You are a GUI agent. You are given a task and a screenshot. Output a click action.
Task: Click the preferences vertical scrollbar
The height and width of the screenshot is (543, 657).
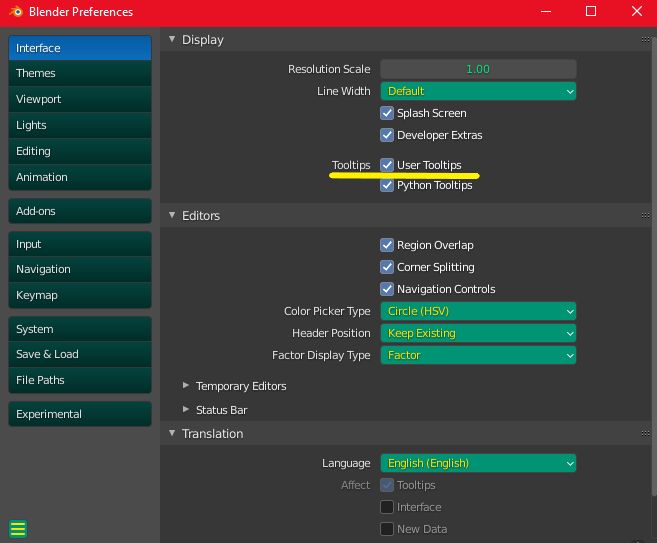[x=654, y=264]
